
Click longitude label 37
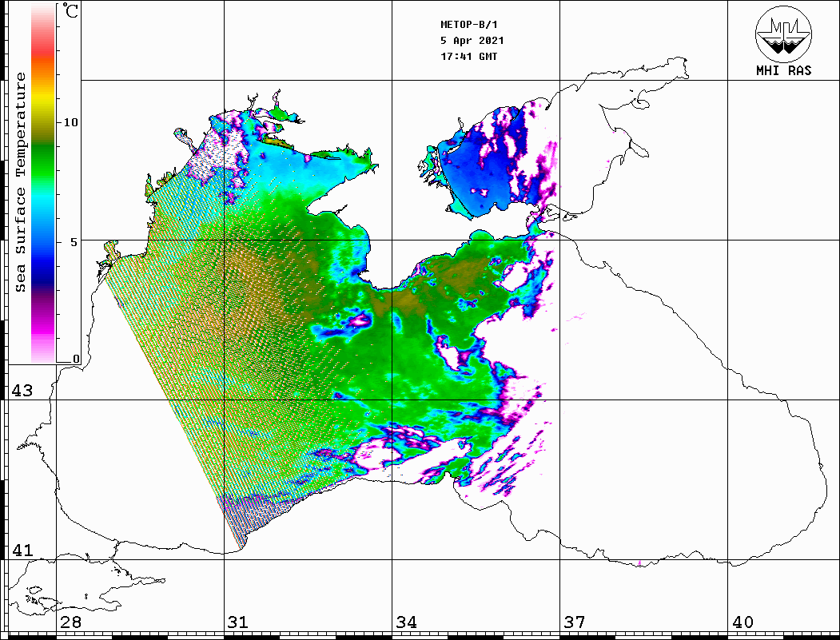(575, 622)
